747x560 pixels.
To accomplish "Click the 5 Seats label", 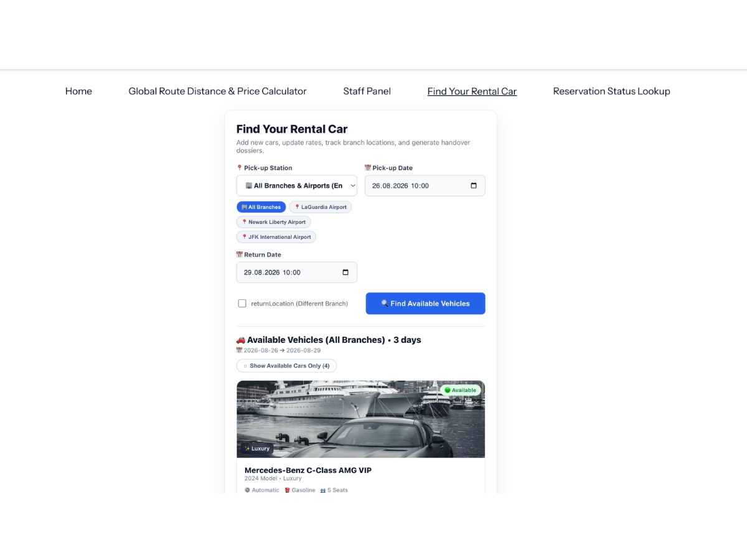I will pyautogui.click(x=334, y=490).
